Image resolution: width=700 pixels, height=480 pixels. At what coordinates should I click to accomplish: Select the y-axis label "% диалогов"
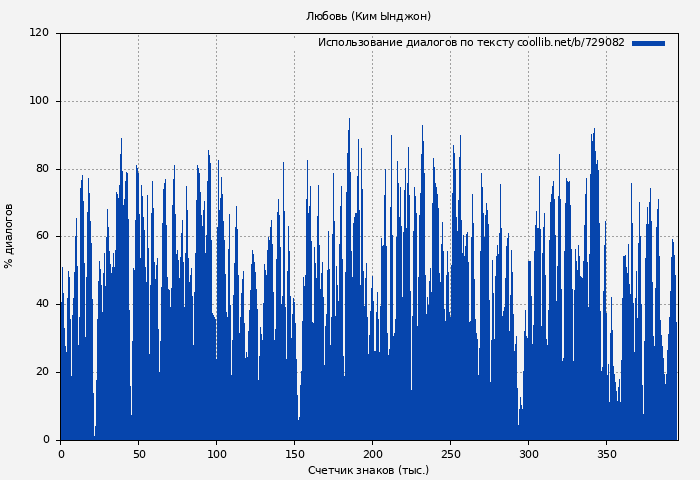9,236
